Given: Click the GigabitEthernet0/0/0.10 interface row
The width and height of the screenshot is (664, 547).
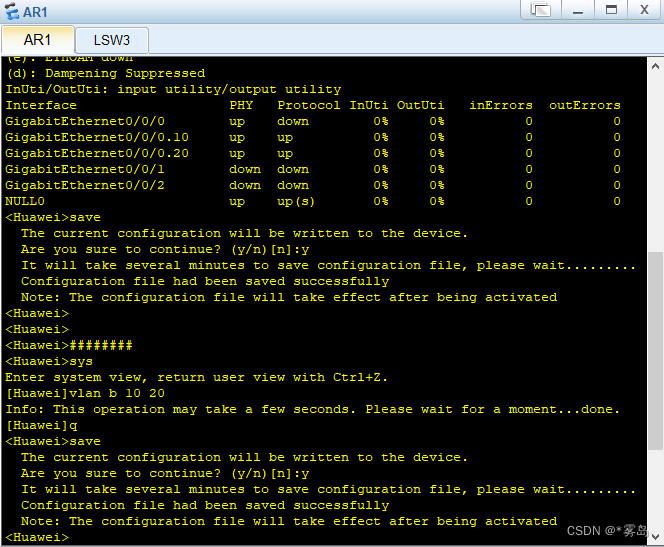Looking at the screenshot, I should pyautogui.click(x=313, y=137).
